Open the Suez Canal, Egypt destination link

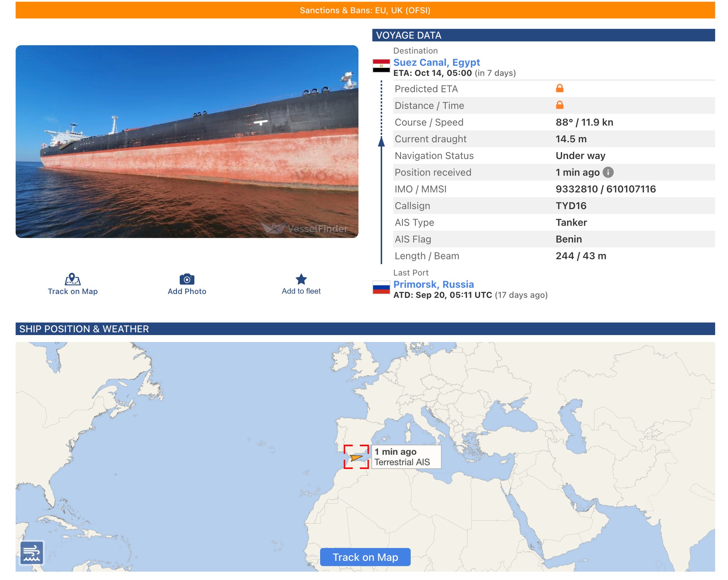tap(436, 62)
